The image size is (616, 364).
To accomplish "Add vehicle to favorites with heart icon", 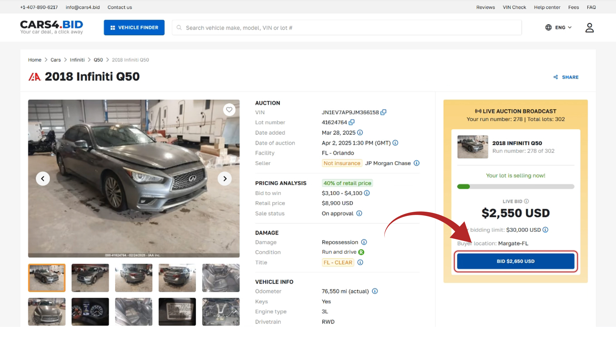I will point(229,110).
